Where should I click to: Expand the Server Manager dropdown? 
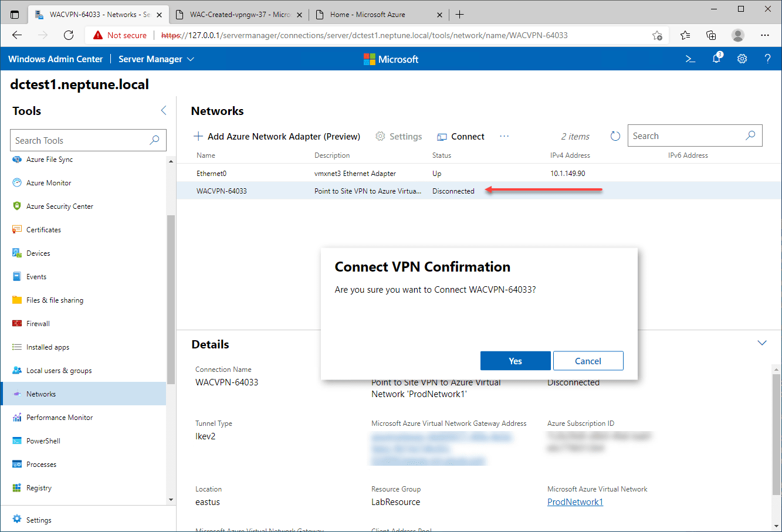[x=189, y=59]
